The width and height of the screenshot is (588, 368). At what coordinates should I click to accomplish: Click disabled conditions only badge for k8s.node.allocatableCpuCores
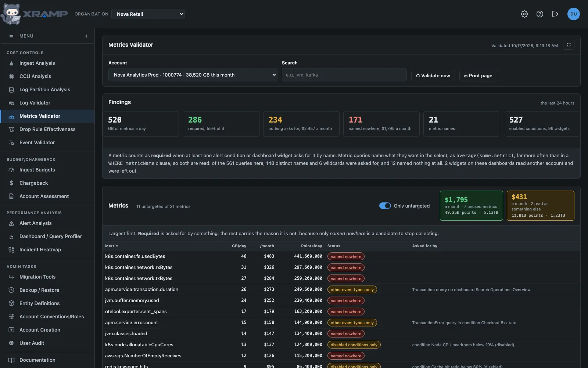pyautogui.click(x=354, y=345)
